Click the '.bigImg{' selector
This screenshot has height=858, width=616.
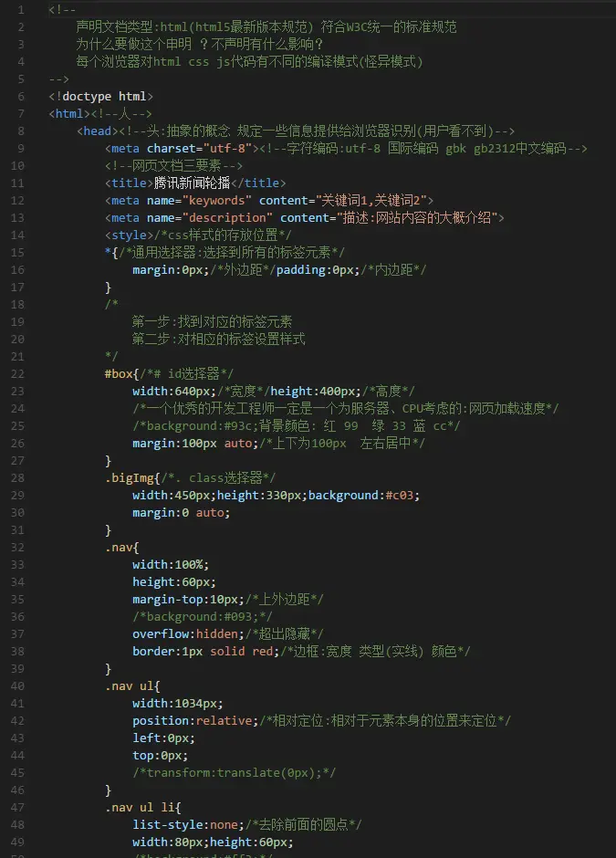[x=132, y=477]
